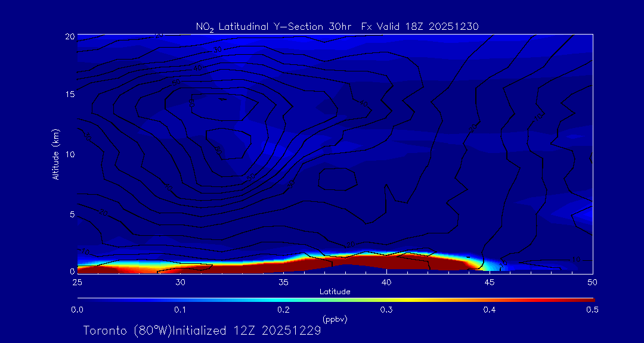Click the 'Altitude (km)' axis label
This screenshot has width=644, height=343.
pyautogui.click(x=56, y=155)
